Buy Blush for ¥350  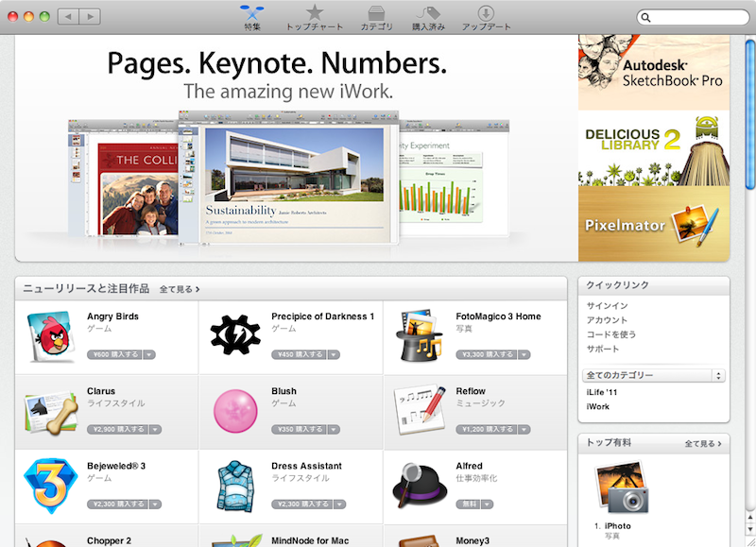(x=299, y=430)
